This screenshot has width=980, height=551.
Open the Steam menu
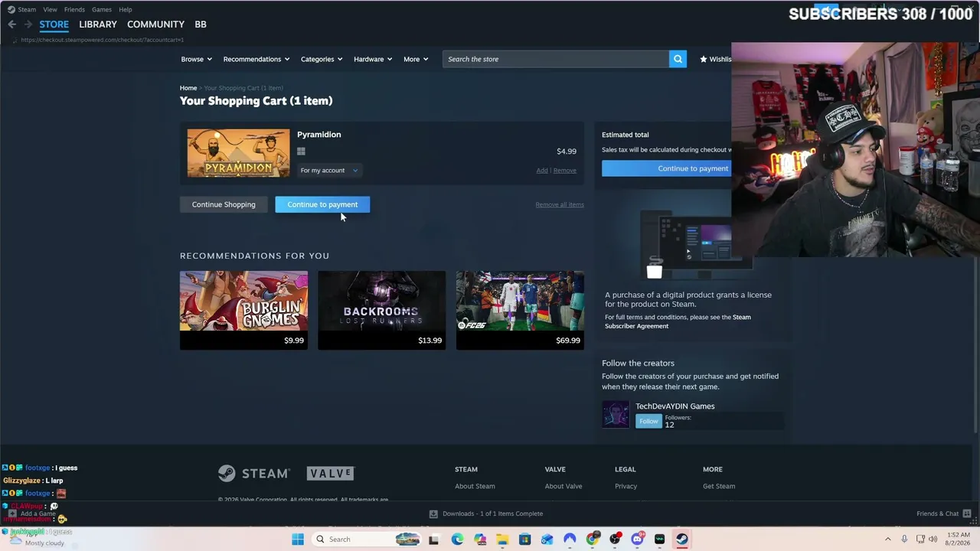coord(27,9)
